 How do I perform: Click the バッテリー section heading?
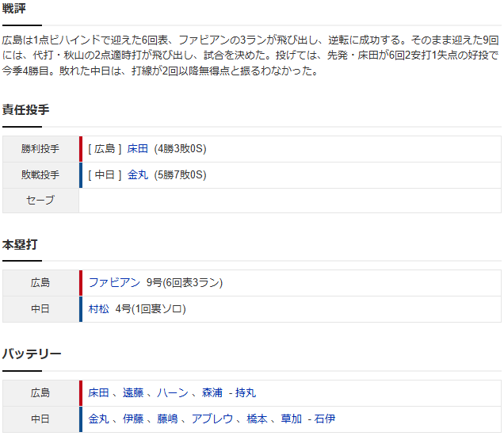[32, 354]
